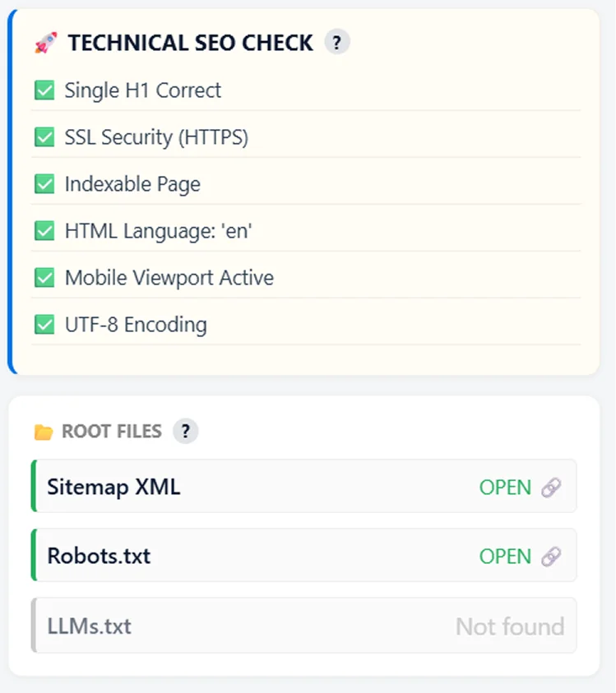Open the Root Files help icon

click(185, 431)
